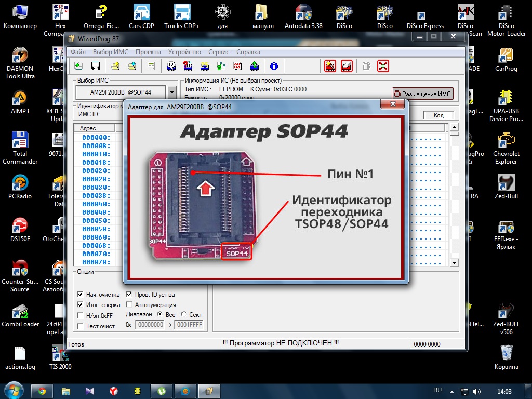Enable the 'Тест очист.' checkbox

coord(80,326)
